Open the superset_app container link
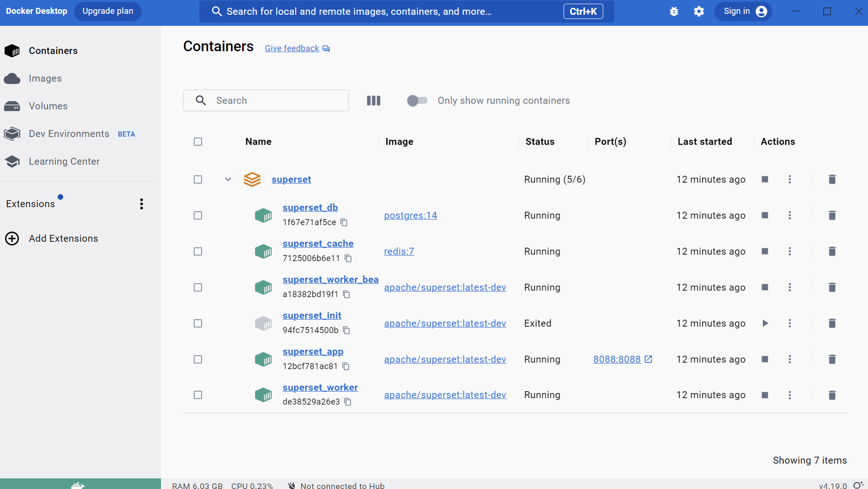868x489 pixels. (313, 352)
